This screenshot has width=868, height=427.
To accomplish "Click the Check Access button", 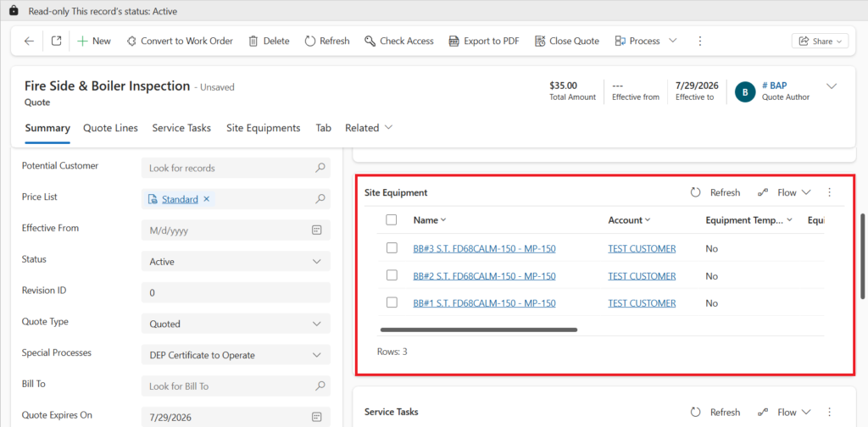I will point(399,41).
